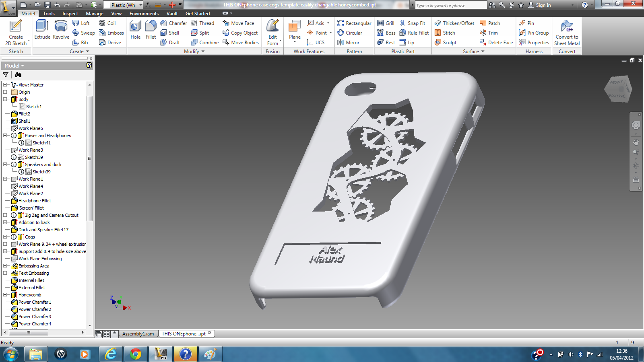Expand the Body node in the browser
Screen dimensions: 644x362
click(4, 99)
